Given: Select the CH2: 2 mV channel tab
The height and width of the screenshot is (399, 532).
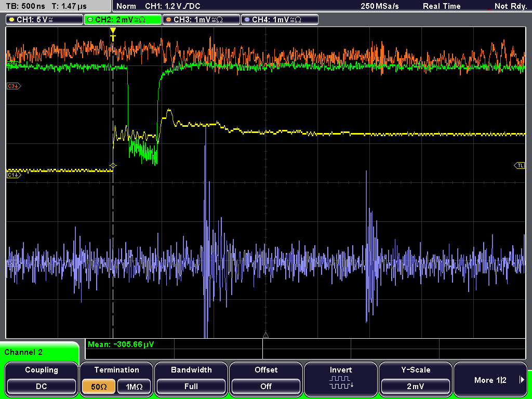Looking at the screenshot, I should (123, 20).
